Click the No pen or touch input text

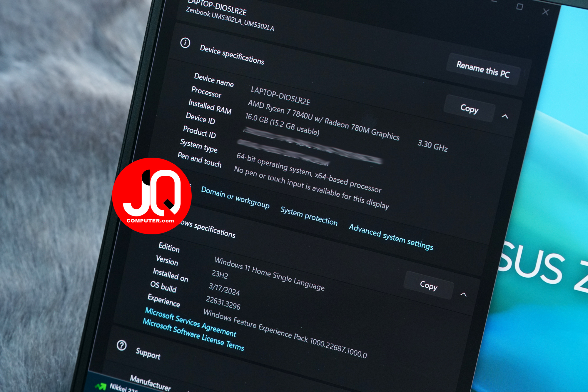(x=312, y=187)
